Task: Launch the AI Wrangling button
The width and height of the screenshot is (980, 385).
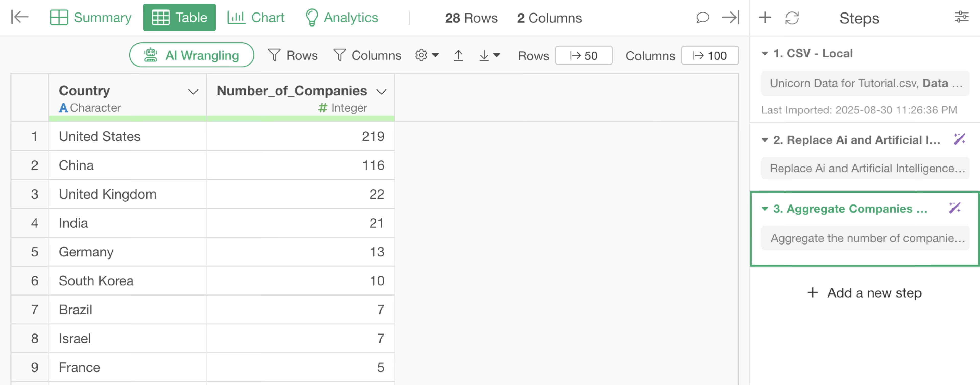Action: 191,55
